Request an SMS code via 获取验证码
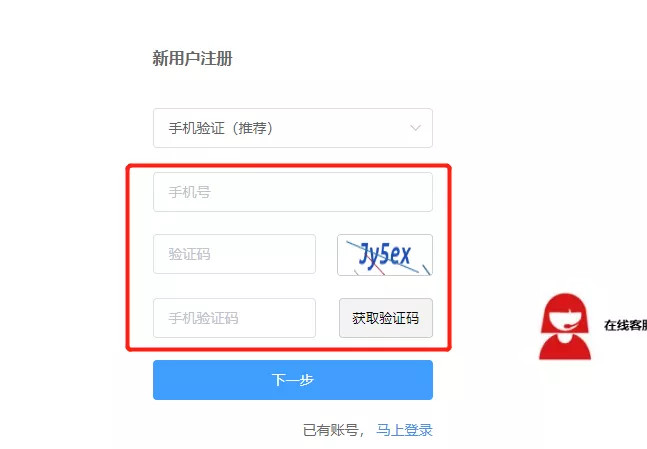 (x=386, y=318)
